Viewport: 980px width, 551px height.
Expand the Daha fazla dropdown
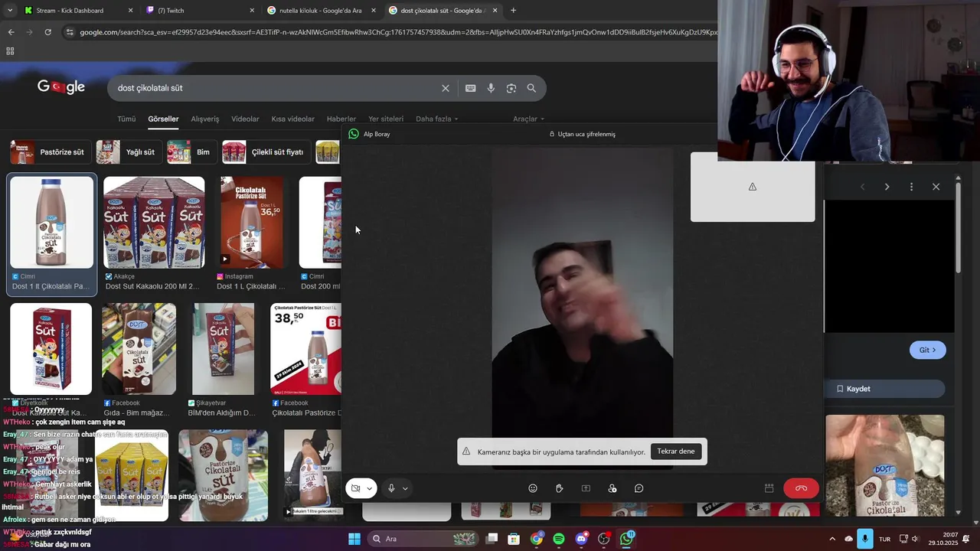point(436,119)
